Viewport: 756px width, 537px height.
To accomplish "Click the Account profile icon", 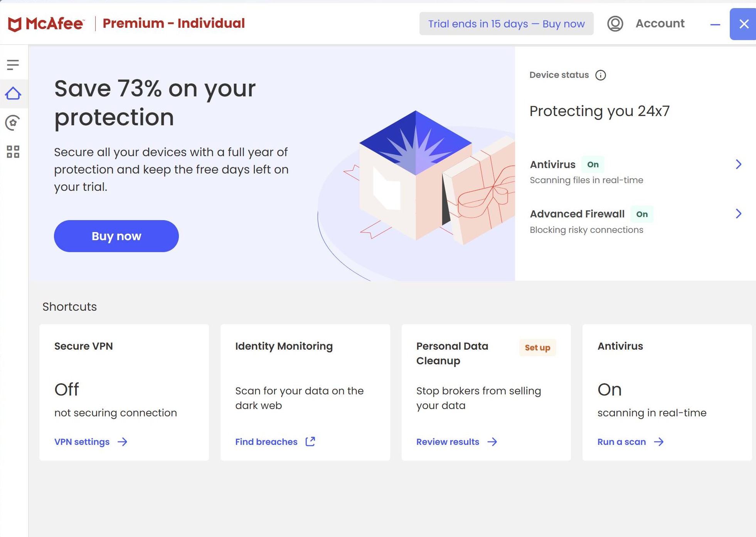I will pyautogui.click(x=615, y=24).
